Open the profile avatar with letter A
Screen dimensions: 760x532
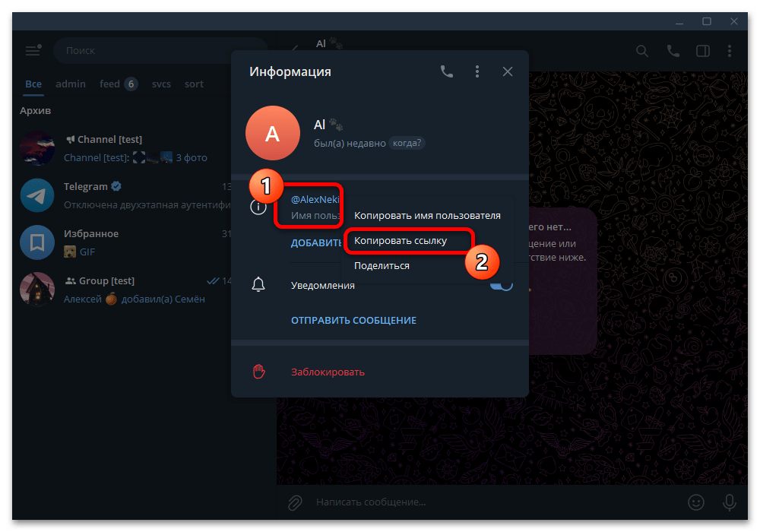pos(273,133)
